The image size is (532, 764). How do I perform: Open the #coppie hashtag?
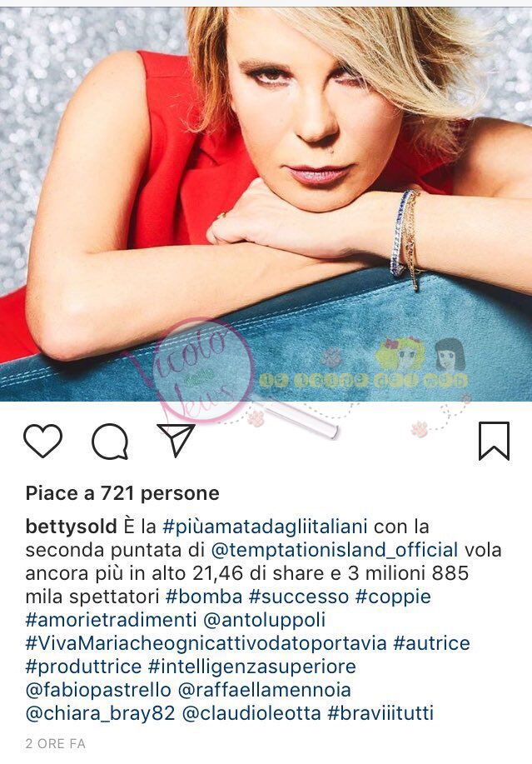(x=393, y=597)
